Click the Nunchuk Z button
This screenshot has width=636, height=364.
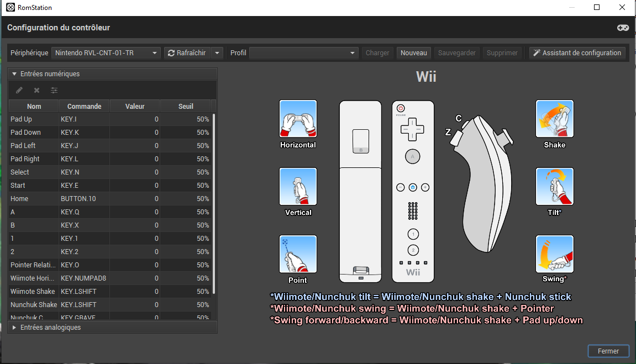pos(457,138)
